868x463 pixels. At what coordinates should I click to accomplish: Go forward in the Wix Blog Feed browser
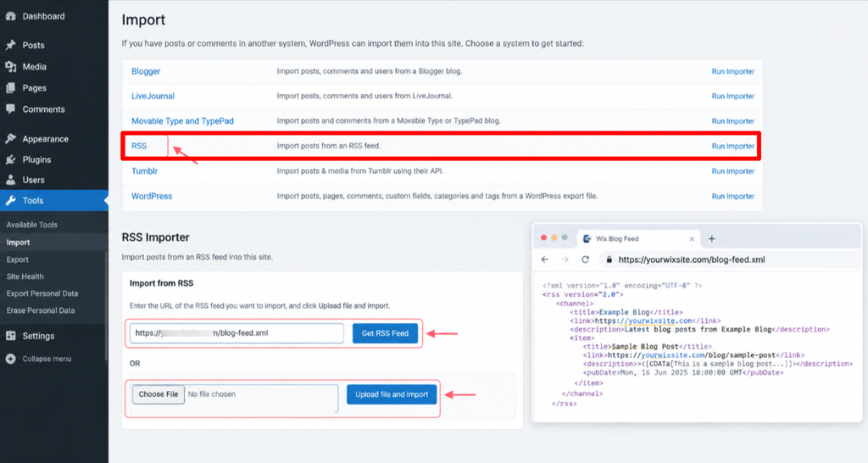tap(565, 259)
